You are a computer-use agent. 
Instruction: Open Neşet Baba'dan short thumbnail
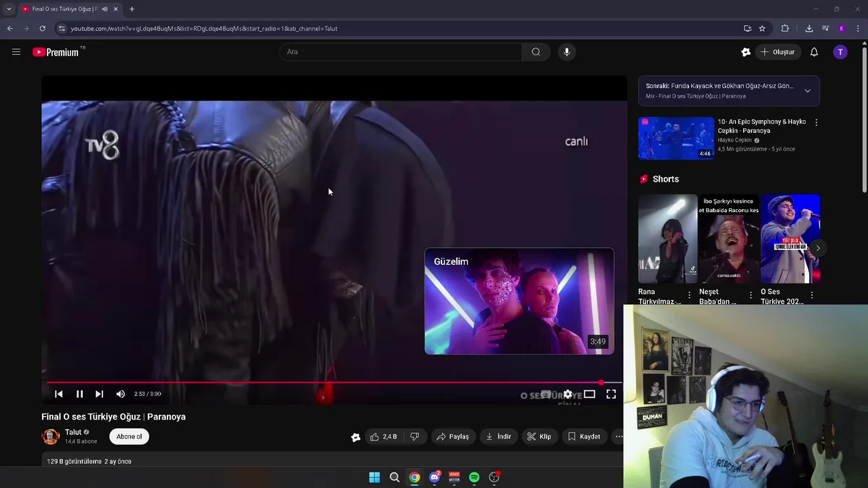729,239
